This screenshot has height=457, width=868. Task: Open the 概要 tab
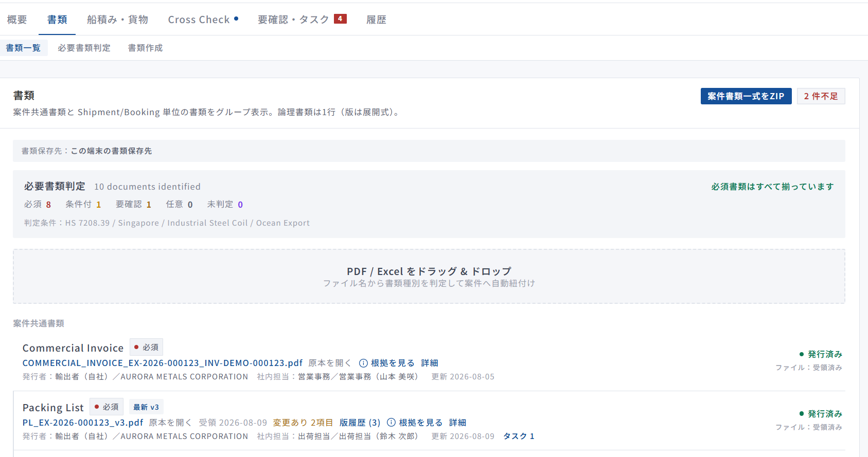click(17, 20)
